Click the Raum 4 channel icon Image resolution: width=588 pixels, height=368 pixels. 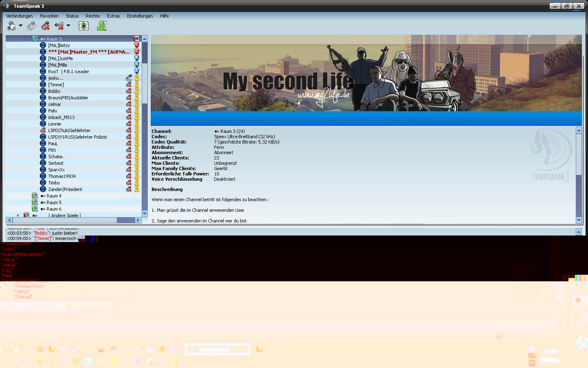[x=35, y=196]
